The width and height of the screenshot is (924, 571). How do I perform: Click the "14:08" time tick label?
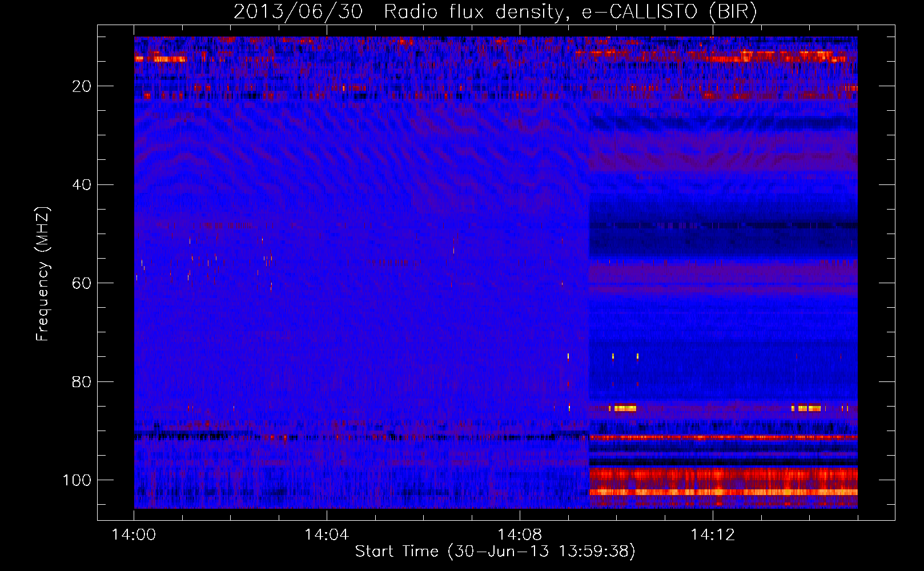pyautogui.click(x=520, y=535)
